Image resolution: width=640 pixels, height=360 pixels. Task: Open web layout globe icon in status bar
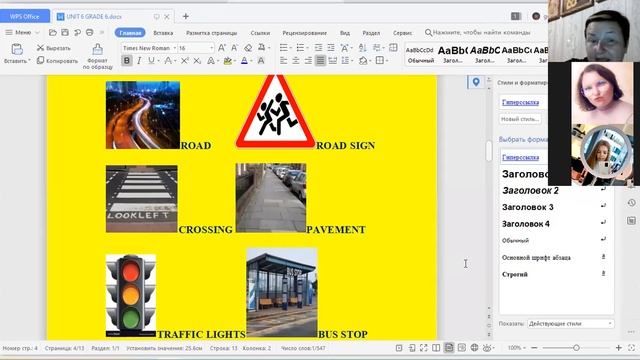click(474, 348)
